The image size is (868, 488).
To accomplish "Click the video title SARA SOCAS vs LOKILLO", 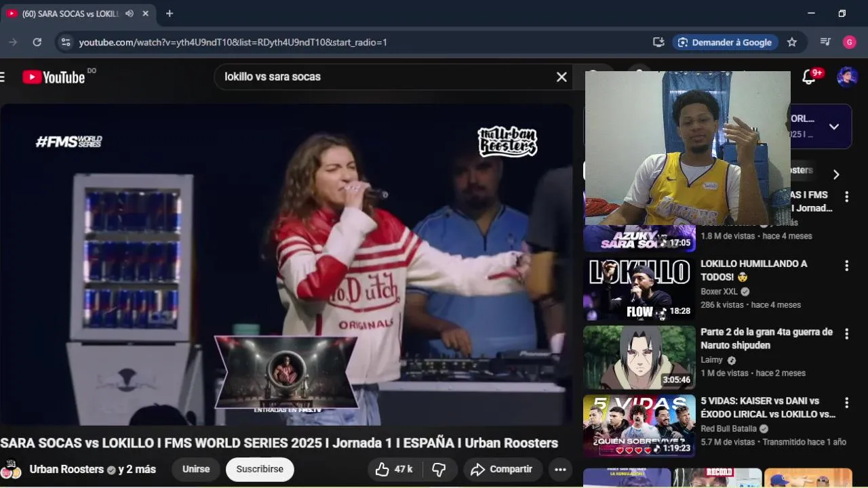I will click(279, 443).
